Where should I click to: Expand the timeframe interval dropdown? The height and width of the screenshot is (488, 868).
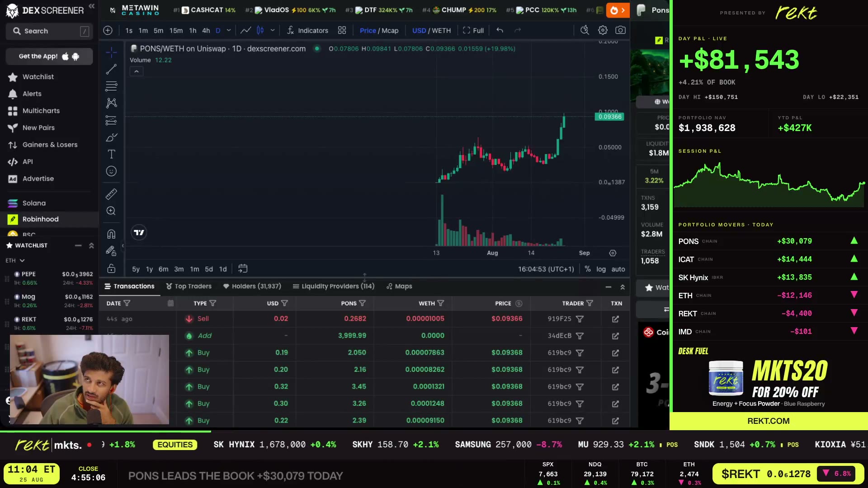coord(229,30)
